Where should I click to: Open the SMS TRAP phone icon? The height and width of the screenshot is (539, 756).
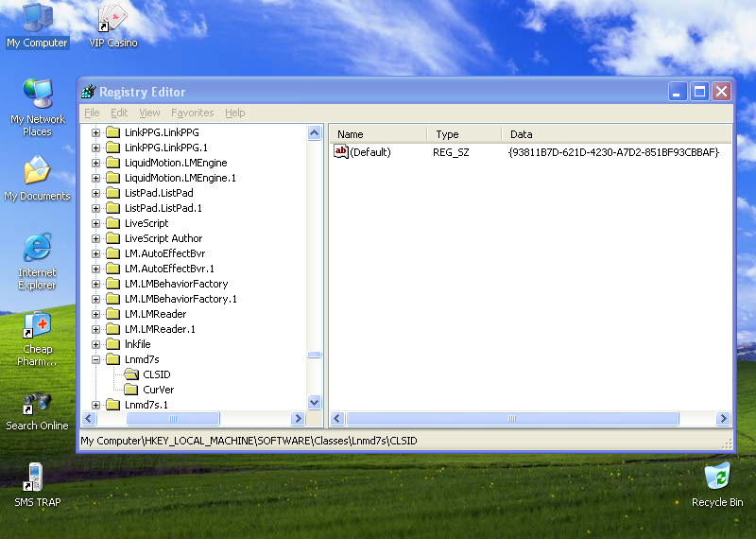[35, 477]
